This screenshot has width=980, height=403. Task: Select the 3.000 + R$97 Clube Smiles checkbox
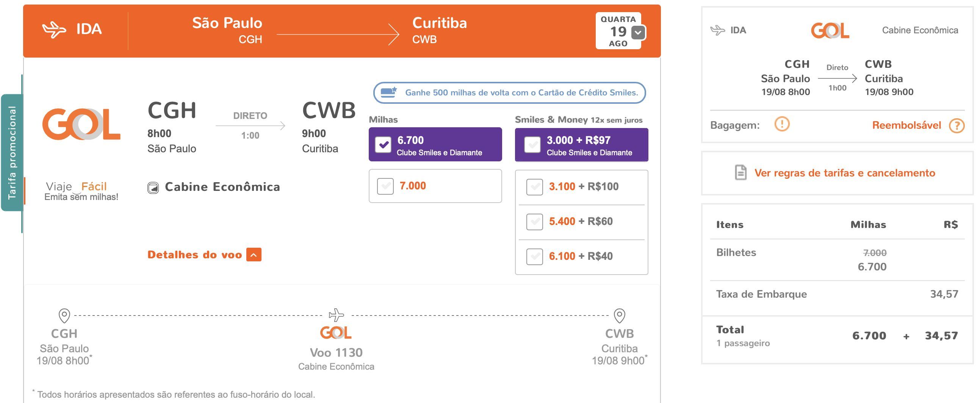point(532,145)
